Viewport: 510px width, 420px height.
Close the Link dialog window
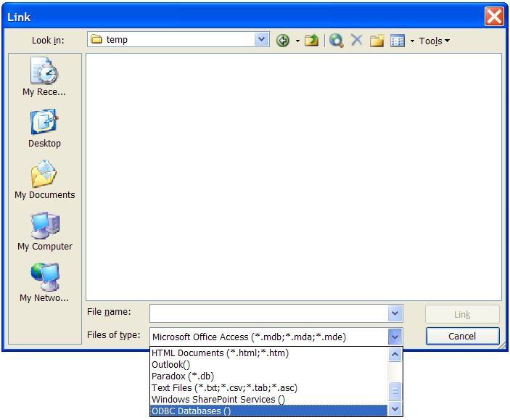pyautogui.click(x=494, y=16)
